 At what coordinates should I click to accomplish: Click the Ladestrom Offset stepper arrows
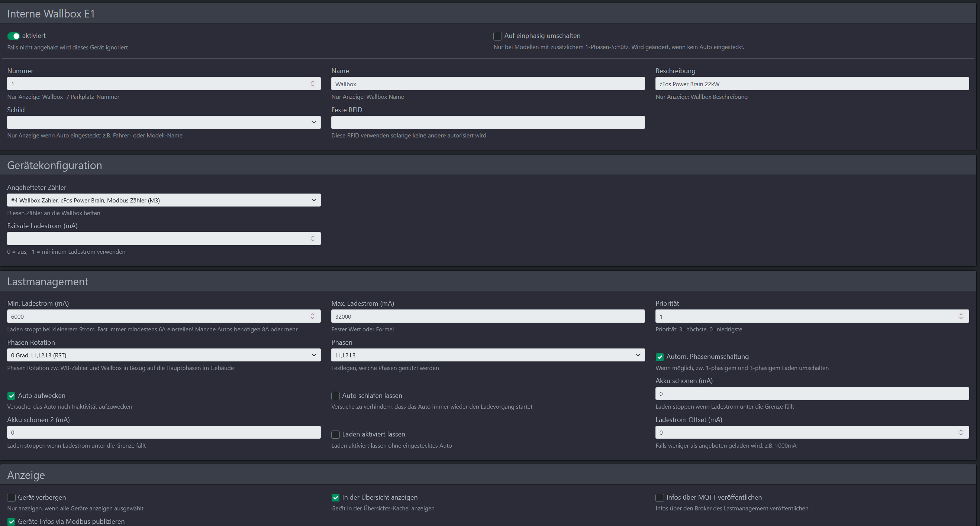tap(961, 432)
